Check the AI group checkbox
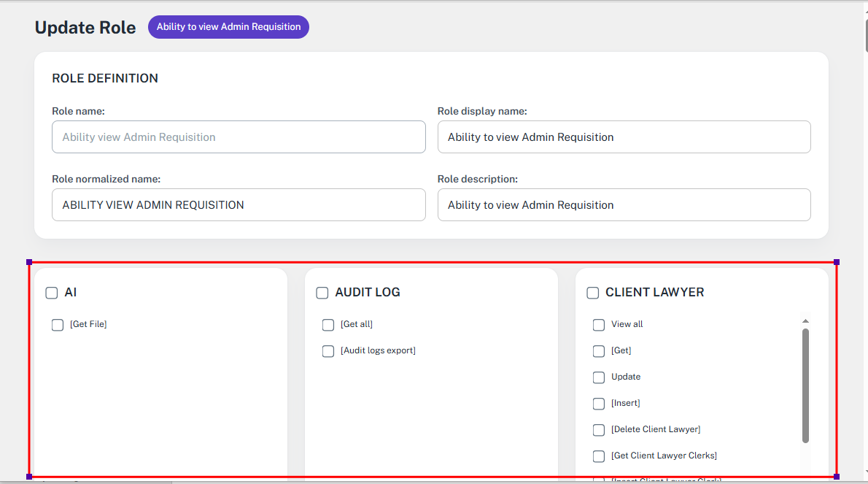 [x=52, y=293]
